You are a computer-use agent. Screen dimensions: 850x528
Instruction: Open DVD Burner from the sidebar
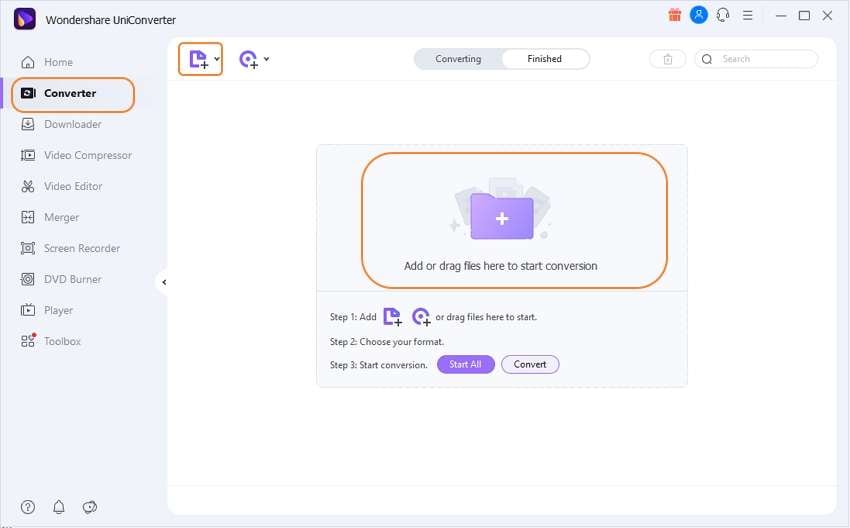point(72,279)
